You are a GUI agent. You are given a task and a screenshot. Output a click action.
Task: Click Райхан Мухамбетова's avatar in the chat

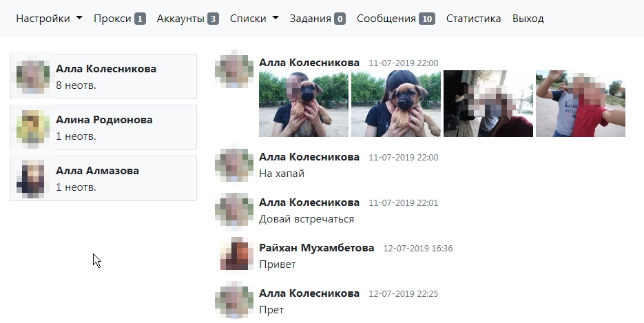234,256
